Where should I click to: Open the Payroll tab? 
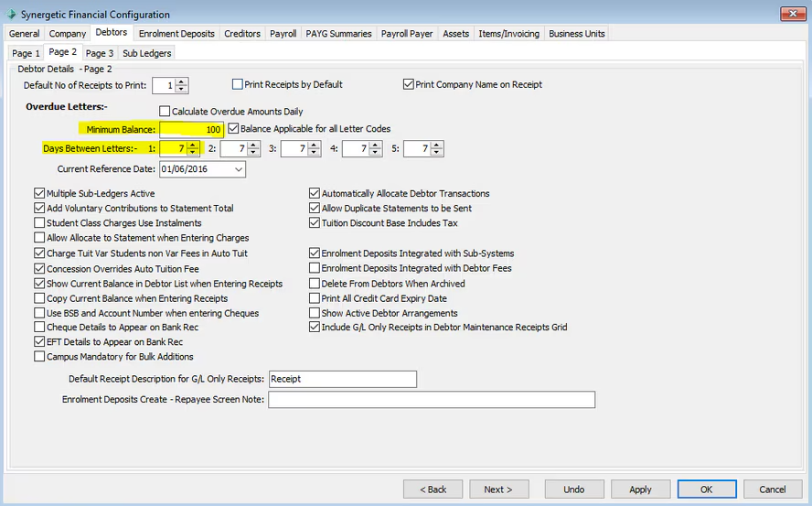pyautogui.click(x=283, y=34)
